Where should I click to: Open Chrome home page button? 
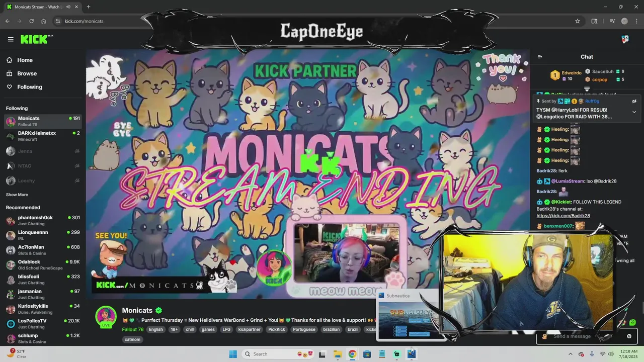click(44, 21)
